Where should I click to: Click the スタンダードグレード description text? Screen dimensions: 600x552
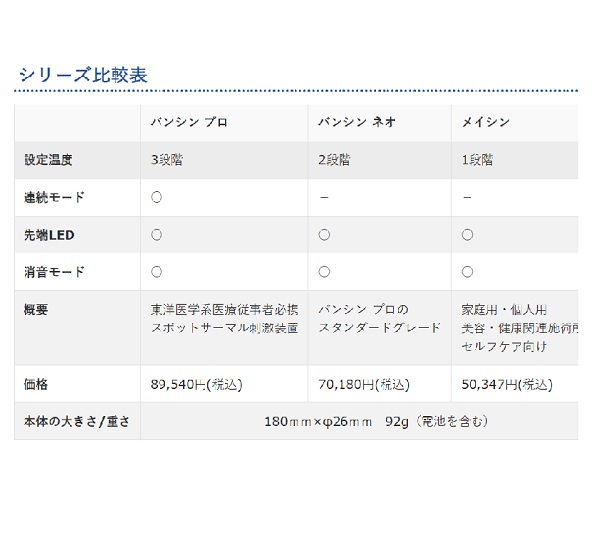[380, 328]
